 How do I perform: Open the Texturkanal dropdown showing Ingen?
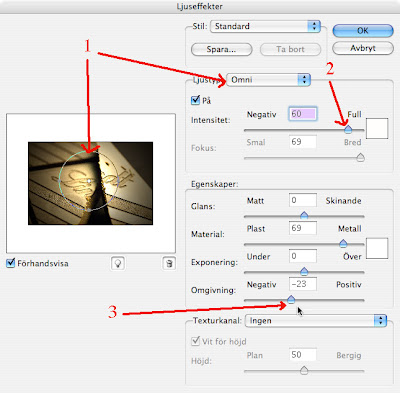click(x=316, y=321)
